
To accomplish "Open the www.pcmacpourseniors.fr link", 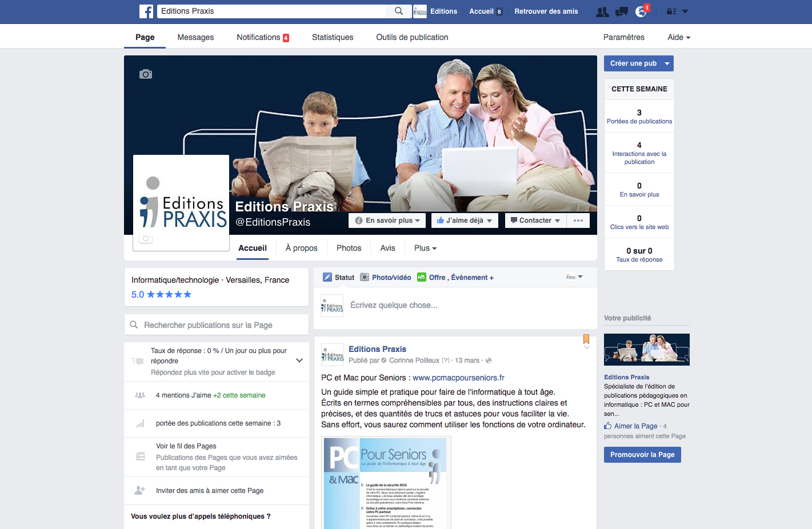I will coord(458,378).
